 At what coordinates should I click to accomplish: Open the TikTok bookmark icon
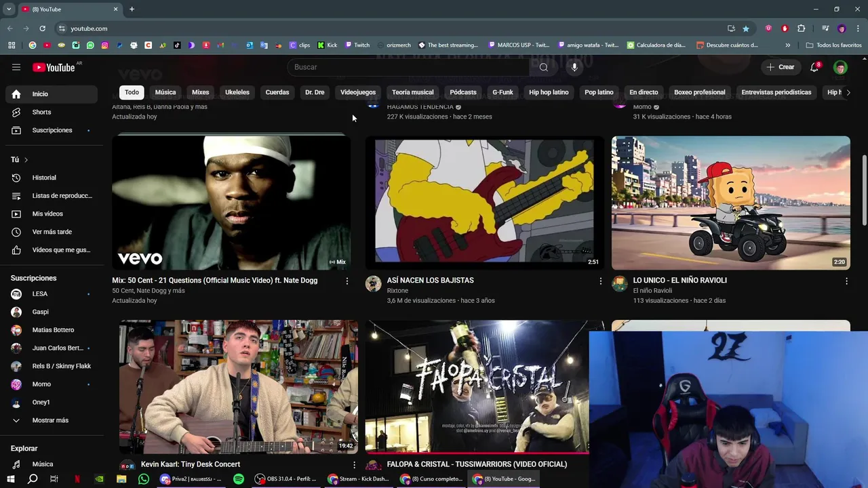tap(177, 45)
